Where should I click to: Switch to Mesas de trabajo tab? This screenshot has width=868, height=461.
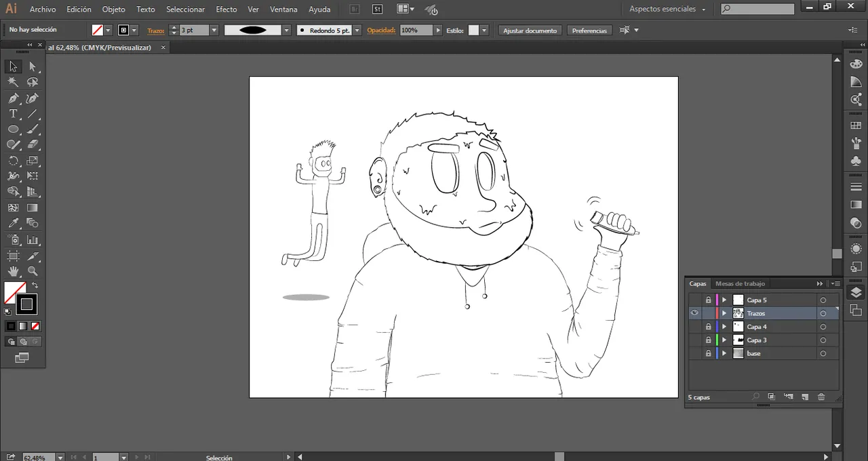click(740, 283)
